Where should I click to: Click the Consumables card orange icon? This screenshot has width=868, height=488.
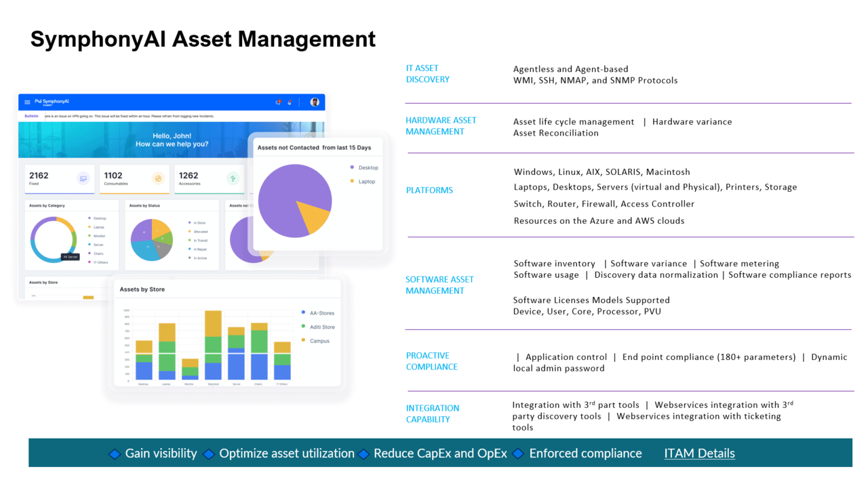(158, 178)
